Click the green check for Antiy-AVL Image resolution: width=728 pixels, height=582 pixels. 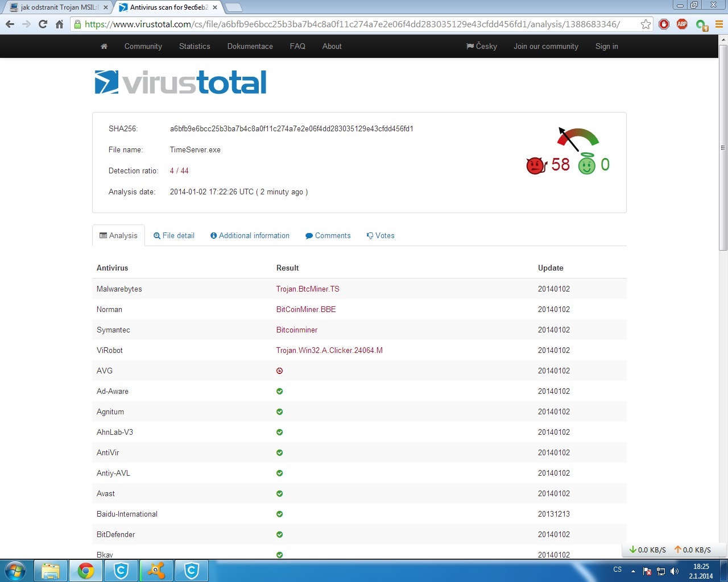[279, 473]
